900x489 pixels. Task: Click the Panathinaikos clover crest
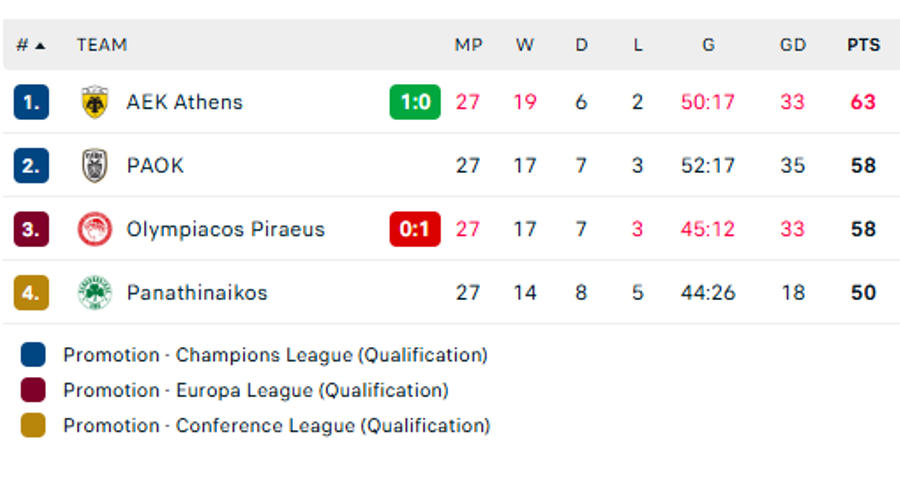95,293
